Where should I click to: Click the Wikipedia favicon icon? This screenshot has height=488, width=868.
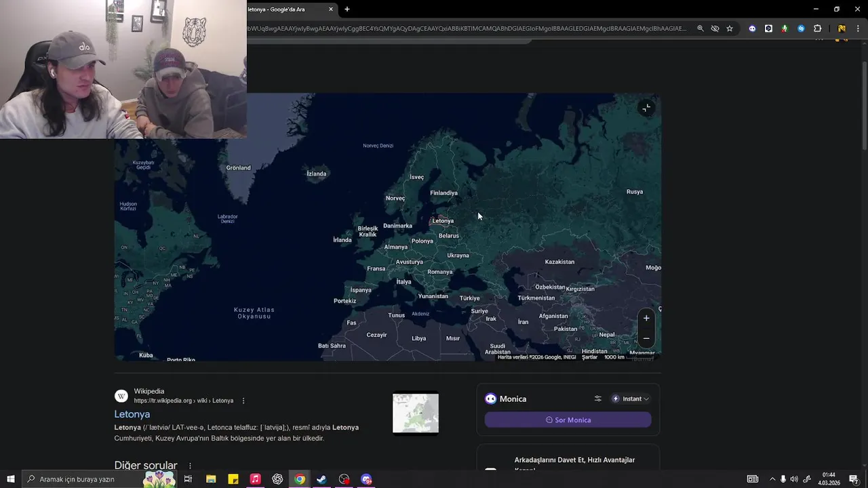coord(121,396)
